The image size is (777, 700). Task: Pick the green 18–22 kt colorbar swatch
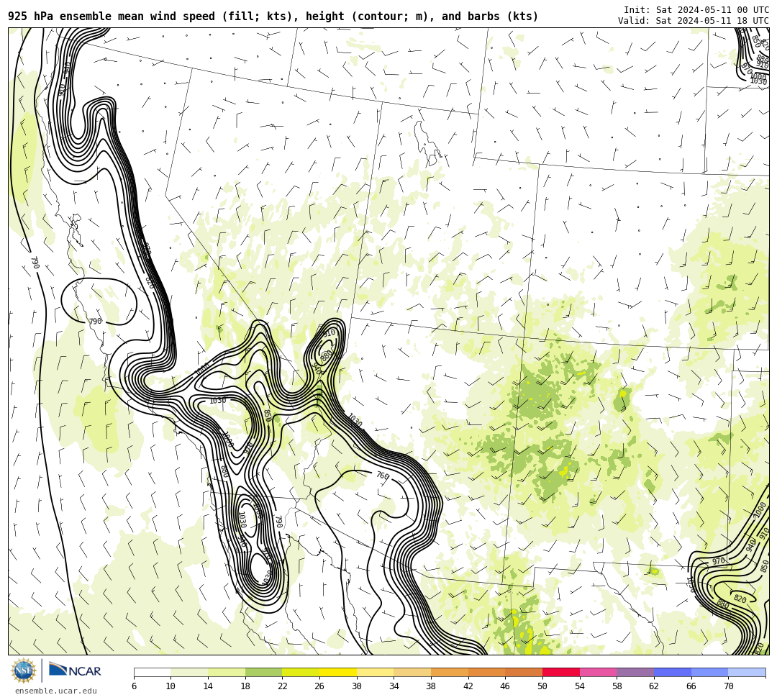[x=263, y=672]
